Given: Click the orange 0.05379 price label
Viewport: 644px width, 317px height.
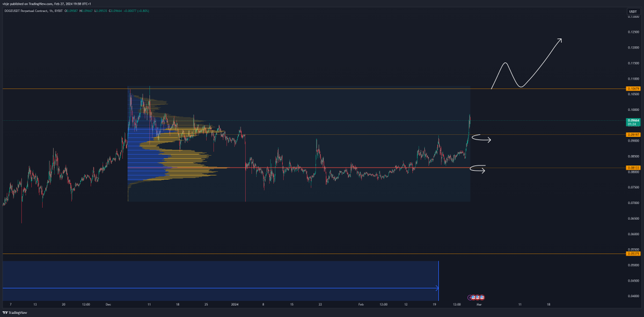Looking at the screenshot, I should coord(633,254).
